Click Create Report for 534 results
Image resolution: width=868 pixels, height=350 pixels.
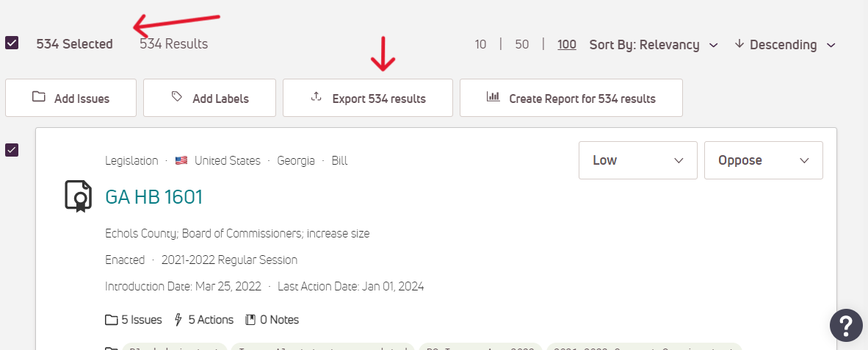pos(571,98)
